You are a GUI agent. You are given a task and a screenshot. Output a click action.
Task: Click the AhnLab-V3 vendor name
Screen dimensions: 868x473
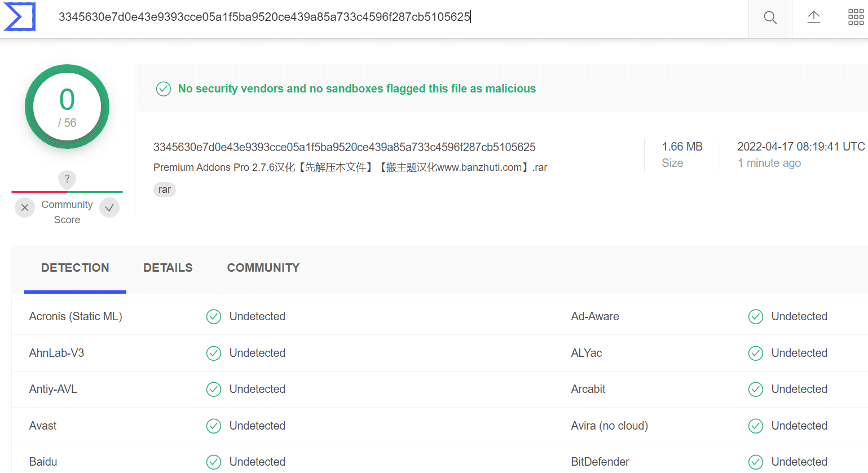pos(56,353)
